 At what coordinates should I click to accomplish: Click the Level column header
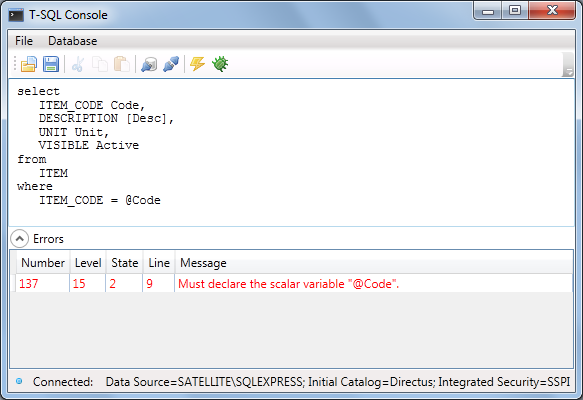click(x=88, y=263)
